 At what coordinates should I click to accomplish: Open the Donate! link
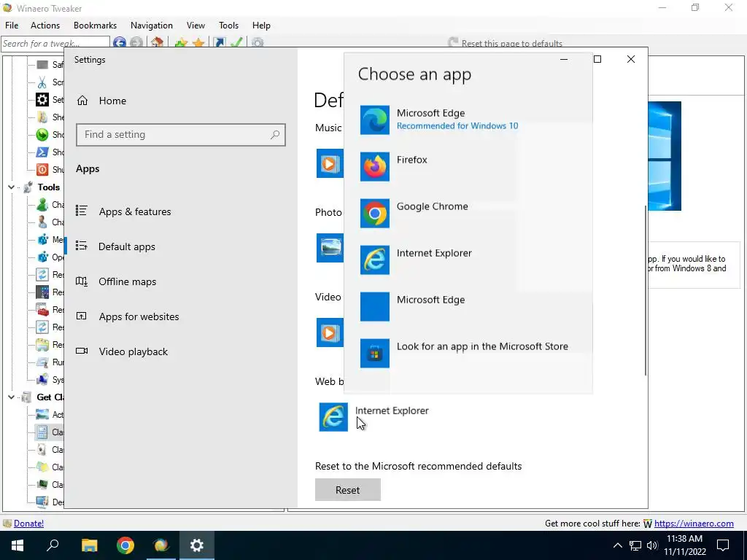coord(28,524)
